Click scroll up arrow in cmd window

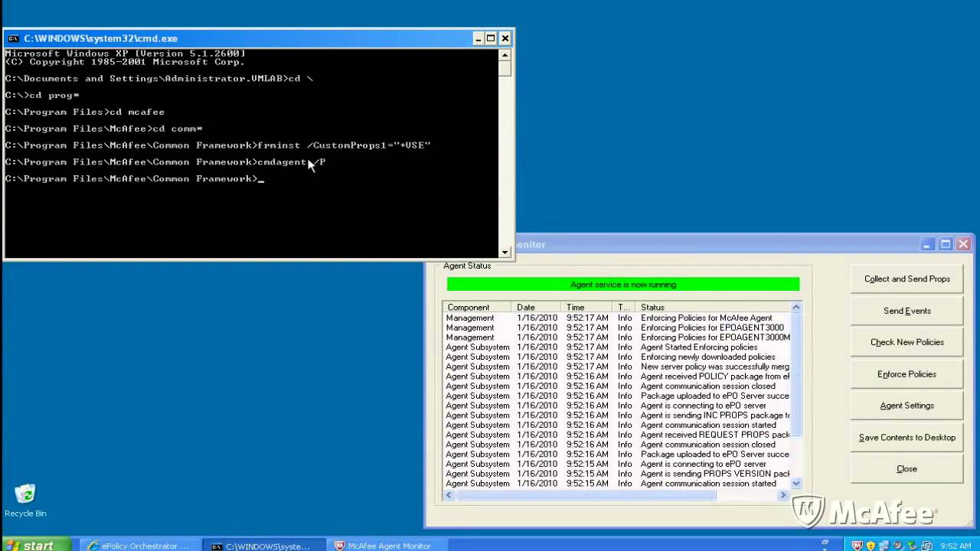coord(505,55)
